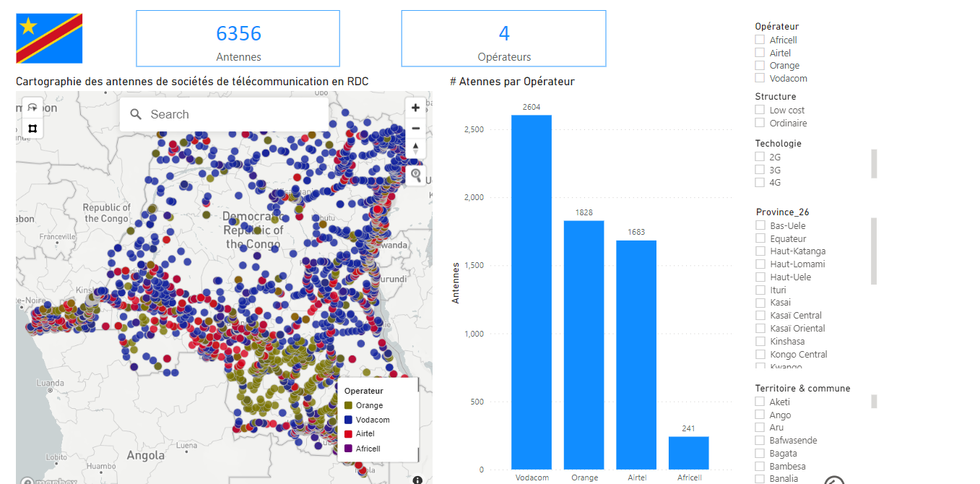
Task: Reset map bearing with compass icon
Action: [x=415, y=148]
